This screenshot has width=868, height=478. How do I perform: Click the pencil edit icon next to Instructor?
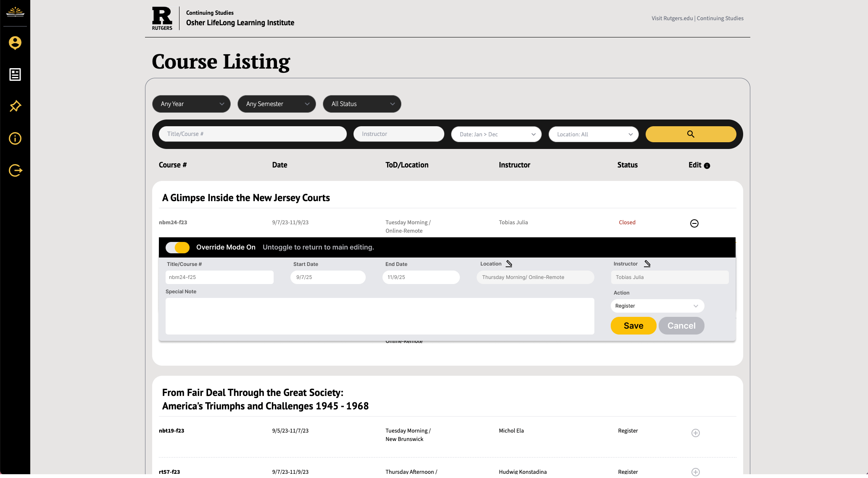click(x=646, y=263)
